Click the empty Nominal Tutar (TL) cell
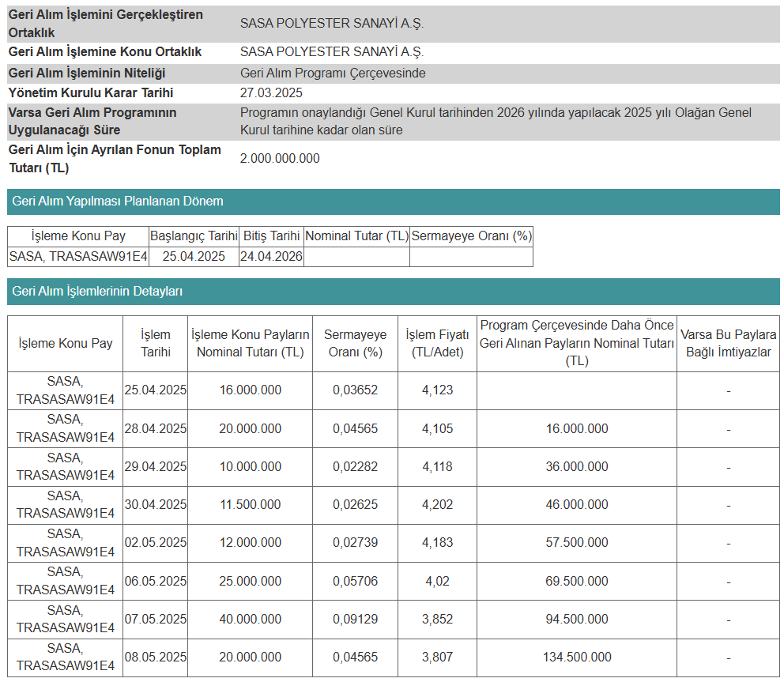The height and width of the screenshot is (682, 784). pyautogui.click(x=356, y=257)
